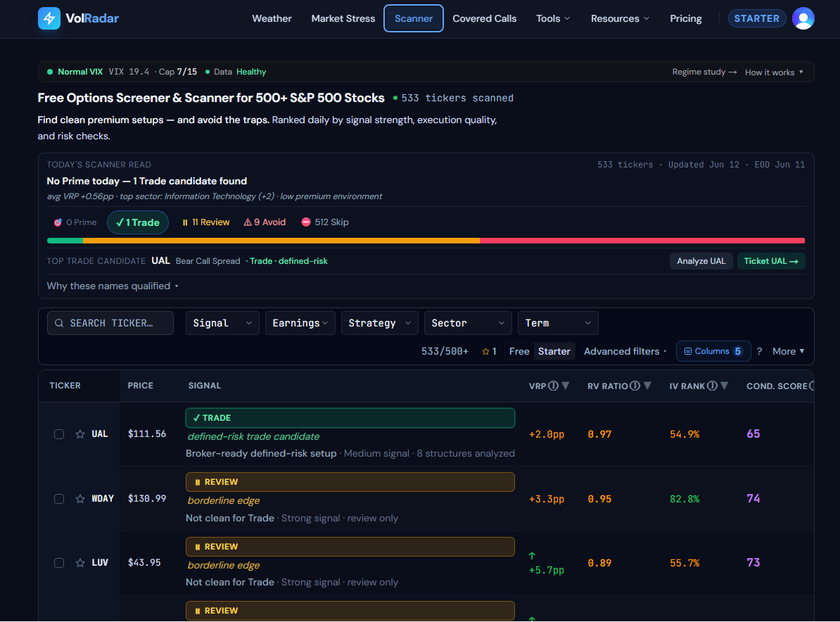
Task: Click the search magnifier icon
Action: pyautogui.click(x=60, y=323)
